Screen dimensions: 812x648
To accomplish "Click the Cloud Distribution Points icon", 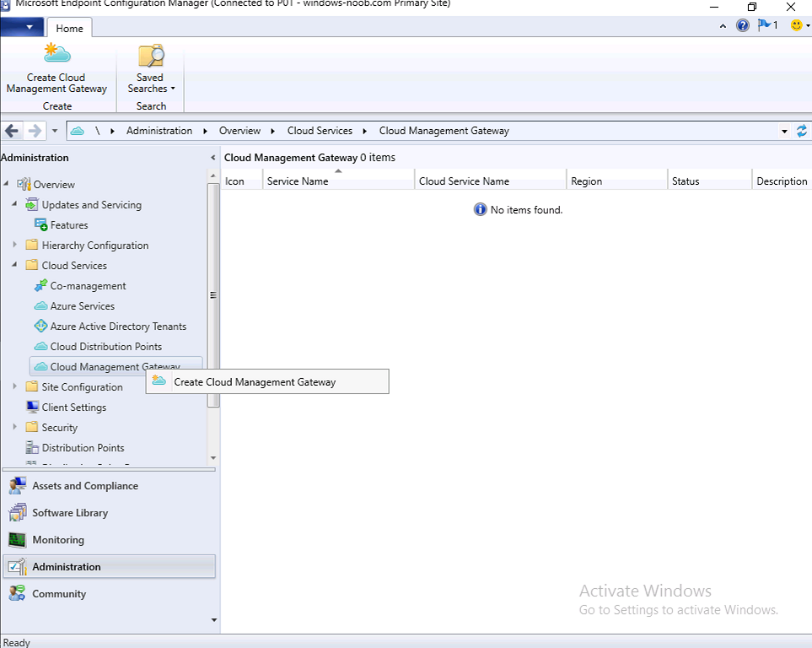I will point(41,346).
